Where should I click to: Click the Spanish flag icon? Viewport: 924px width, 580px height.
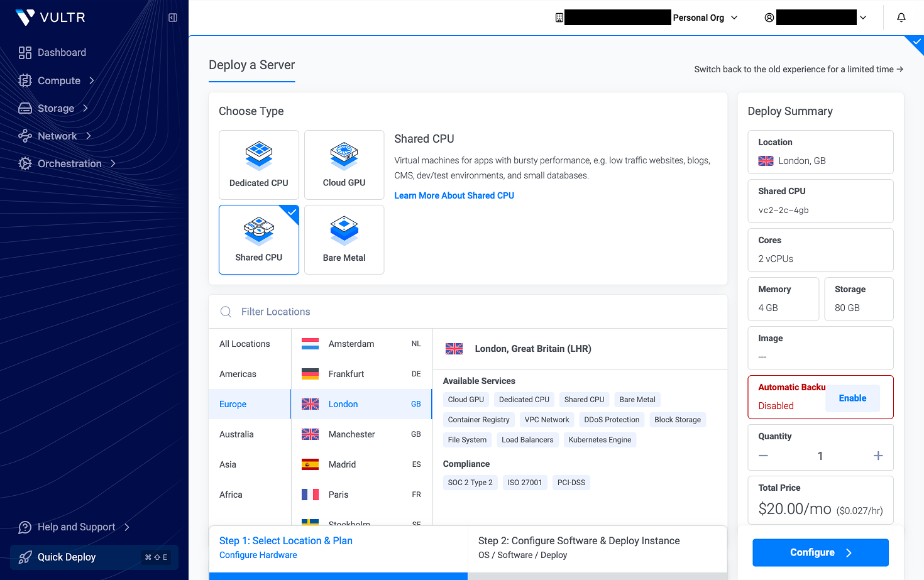tap(310, 464)
